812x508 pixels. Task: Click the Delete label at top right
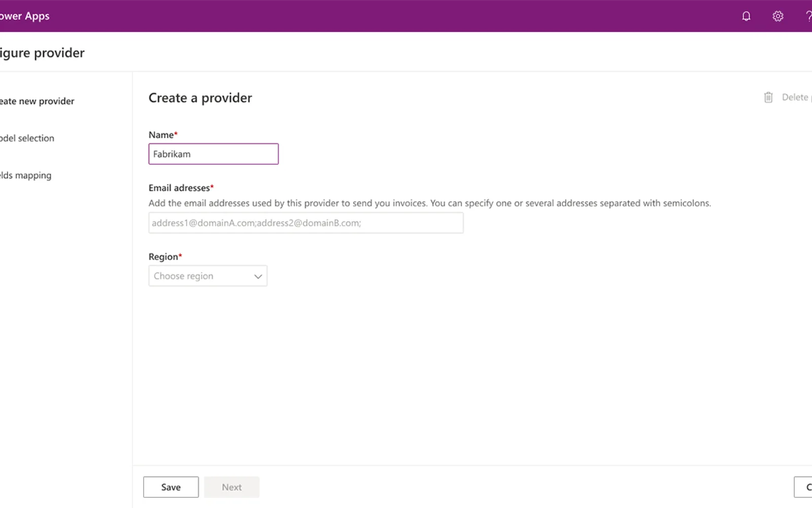pyautogui.click(x=795, y=97)
